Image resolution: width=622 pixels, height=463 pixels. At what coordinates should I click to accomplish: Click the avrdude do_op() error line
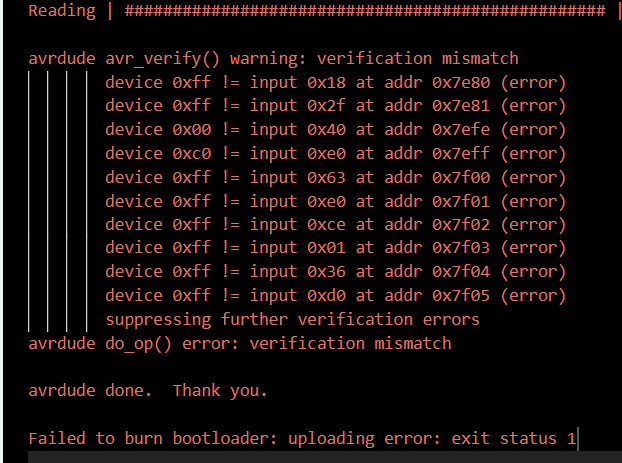pos(240,344)
